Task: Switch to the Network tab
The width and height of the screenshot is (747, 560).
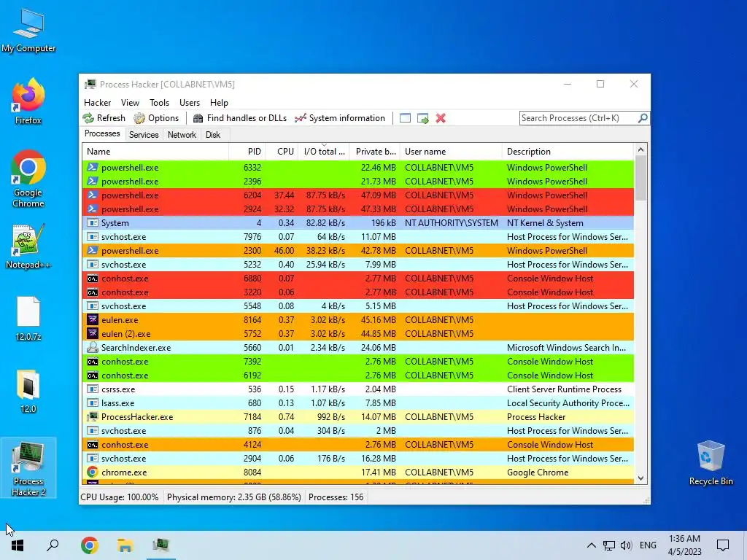Action: click(x=182, y=135)
